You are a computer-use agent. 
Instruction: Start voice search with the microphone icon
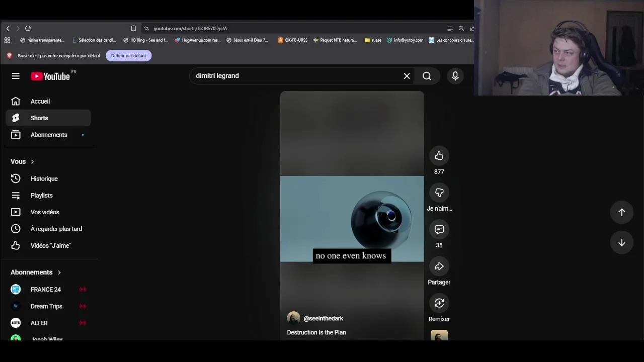coord(455,76)
